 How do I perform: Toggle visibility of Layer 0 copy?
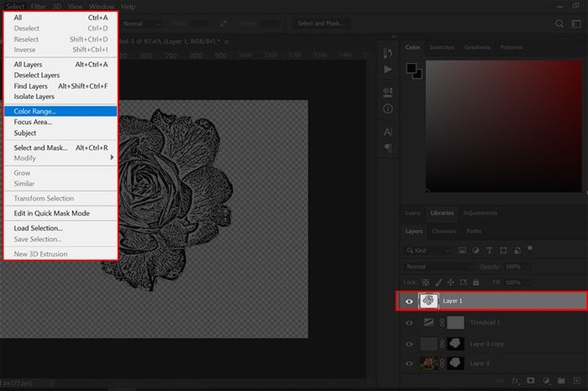(x=409, y=344)
